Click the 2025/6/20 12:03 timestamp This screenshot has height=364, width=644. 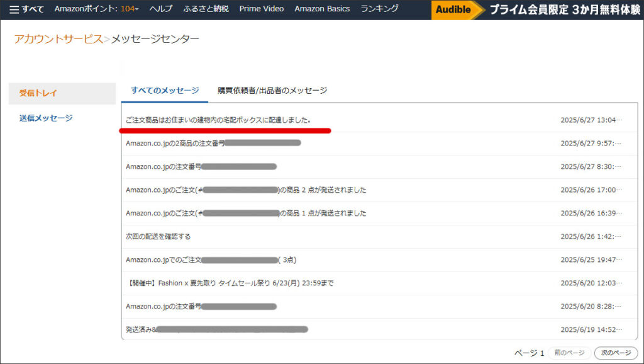point(591,283)
